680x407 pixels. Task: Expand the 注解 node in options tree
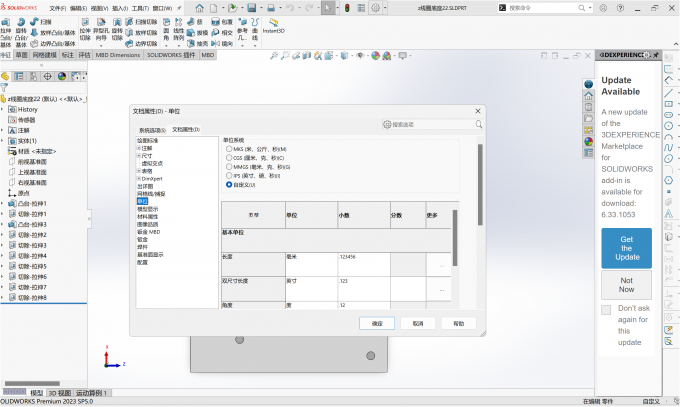click(x=139, y=148)
